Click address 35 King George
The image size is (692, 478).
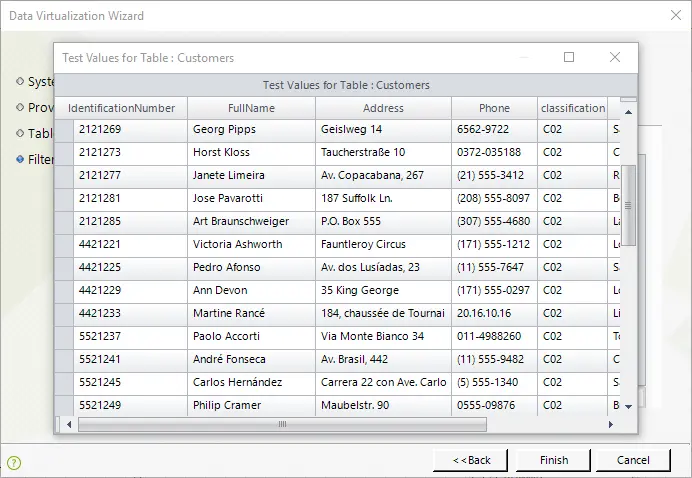point(383,291)
